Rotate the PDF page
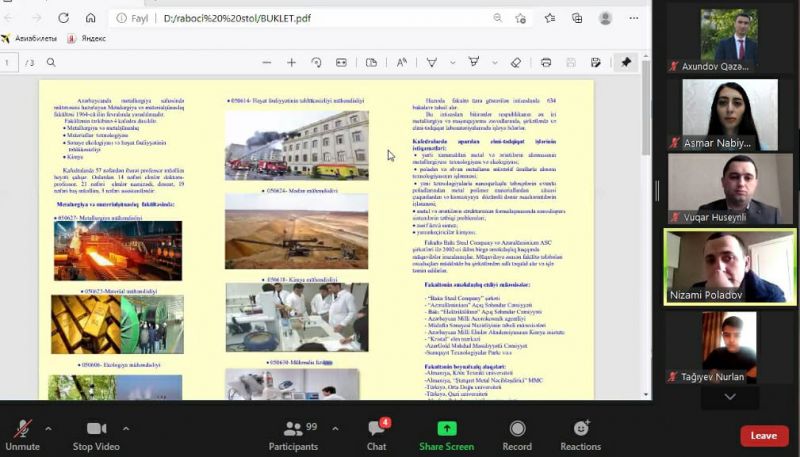 click(316, 62)
